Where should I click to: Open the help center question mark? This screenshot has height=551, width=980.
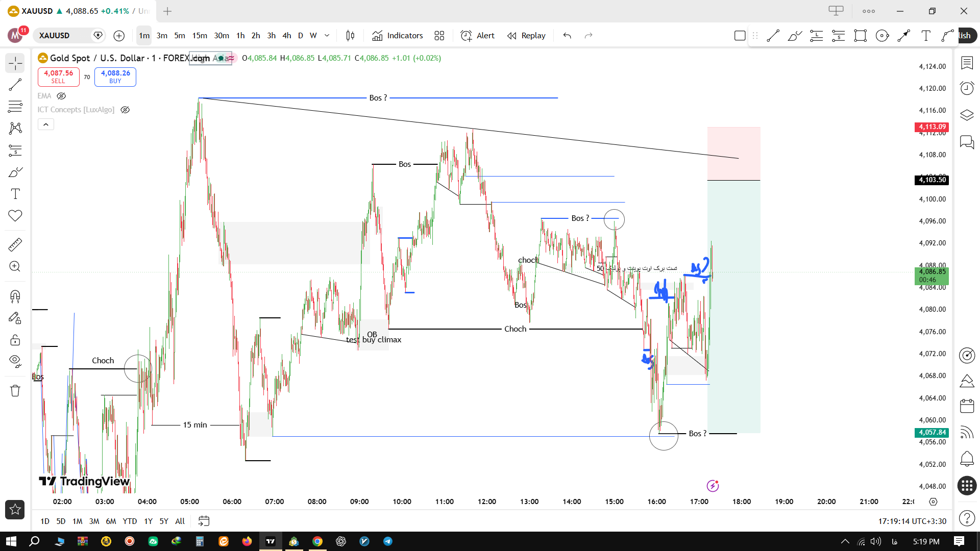pos(967,518)
